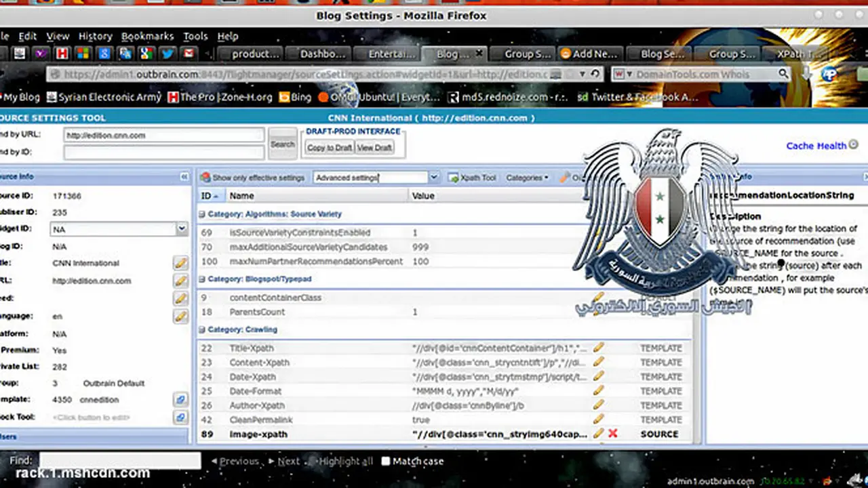
Task: Collapse the Source Info panel
Action: pos(184,177)
